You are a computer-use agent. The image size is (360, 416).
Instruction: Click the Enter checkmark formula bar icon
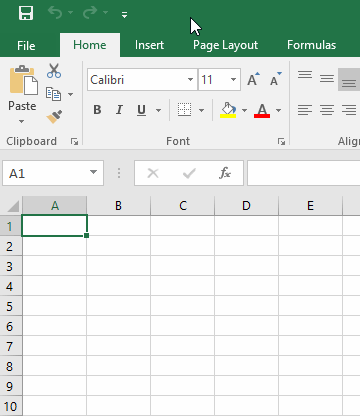[189, 173]
